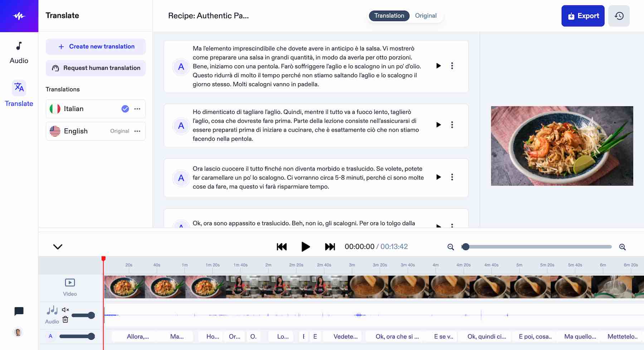644x350 pixels.
Task: Zoom out on the timeline
Action: click(450, 247)
